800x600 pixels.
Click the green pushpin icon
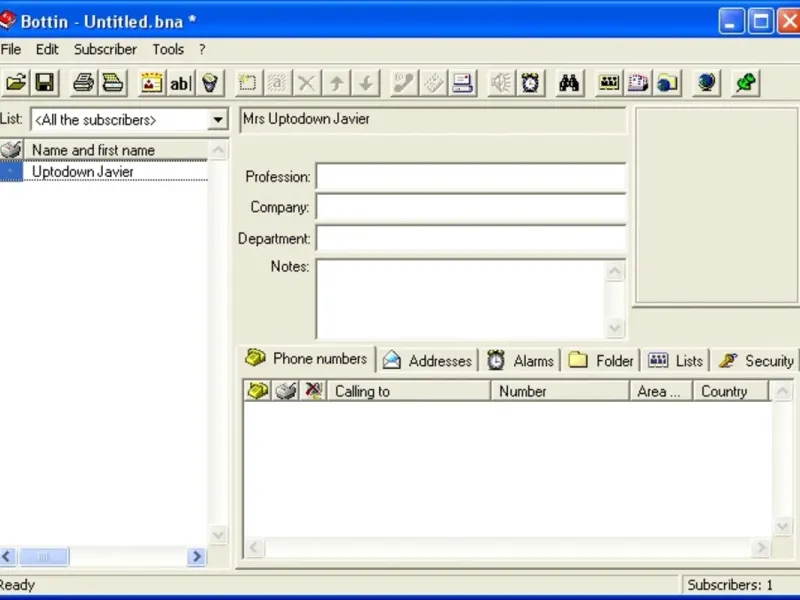pyautogui.click(x=745, y=83)
